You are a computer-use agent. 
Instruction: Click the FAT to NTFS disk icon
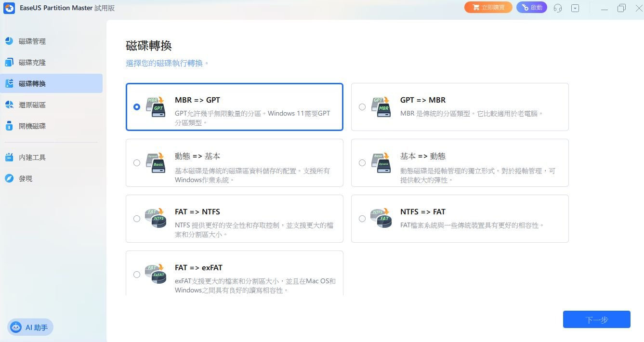tap(156, 219)
